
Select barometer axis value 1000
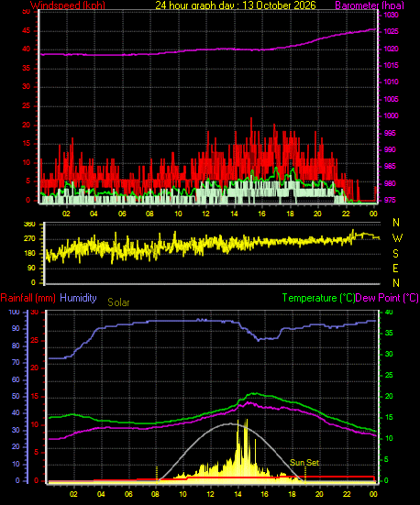coord(391,115)
